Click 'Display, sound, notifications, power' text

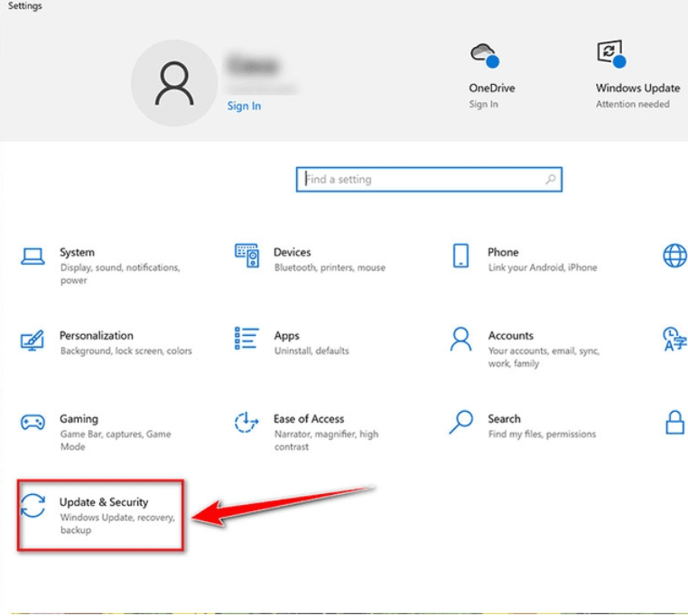click(x=120, y=274)
